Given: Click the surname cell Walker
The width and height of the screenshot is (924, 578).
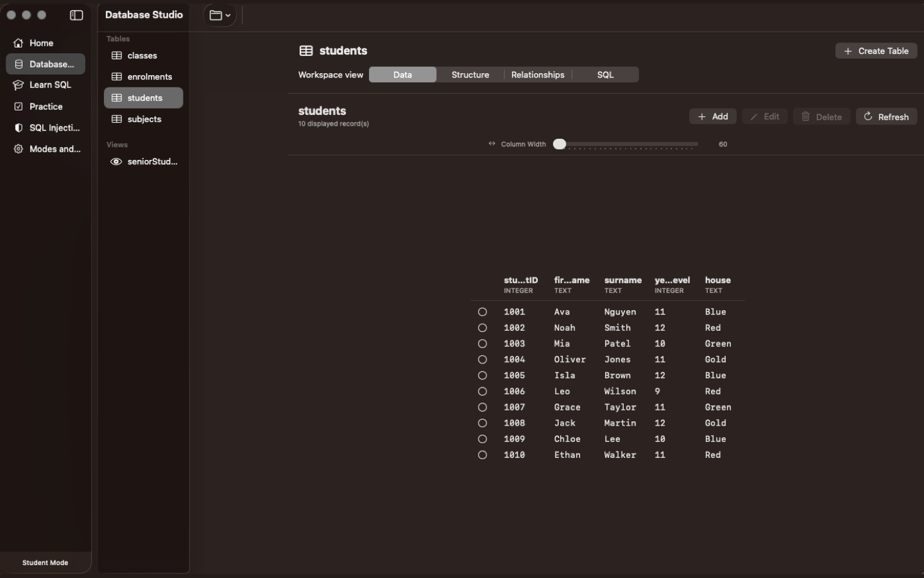Looking at the screenshot, I should [620, 455].
